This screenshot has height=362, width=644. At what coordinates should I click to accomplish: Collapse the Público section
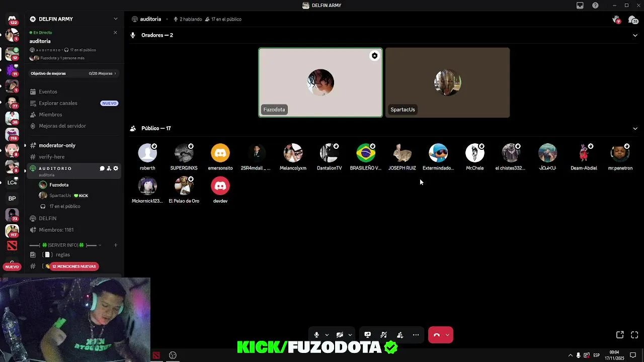tap(635, 128)
